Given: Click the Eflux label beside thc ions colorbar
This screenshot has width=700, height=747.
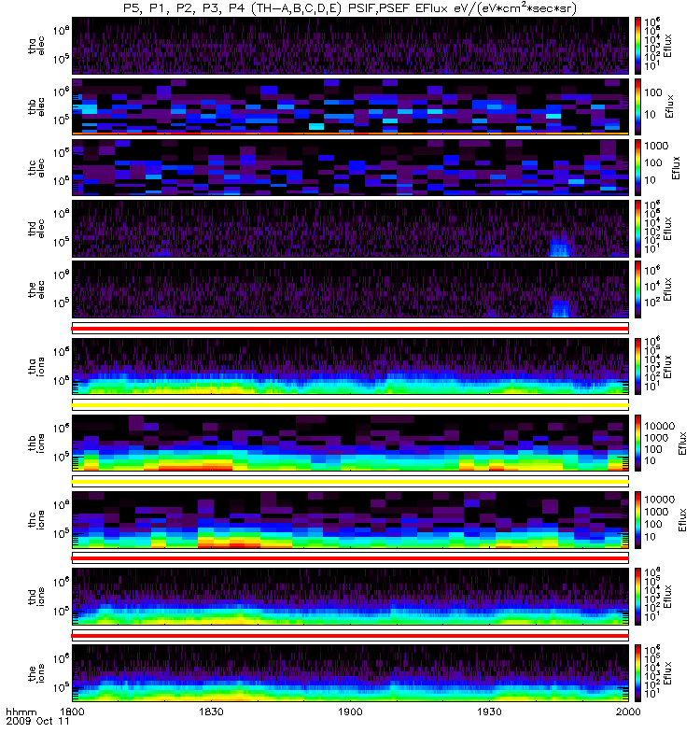Looking at the screenshot, I should pyautogui.click(x=682, y=520).
